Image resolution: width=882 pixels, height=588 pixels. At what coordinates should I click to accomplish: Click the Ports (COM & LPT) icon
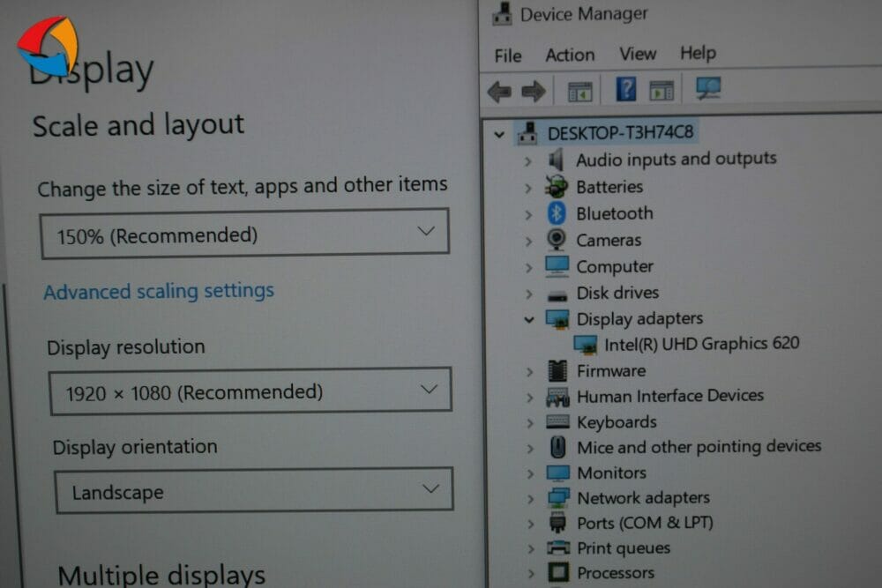pyautogui.click(x=557, y=522)
